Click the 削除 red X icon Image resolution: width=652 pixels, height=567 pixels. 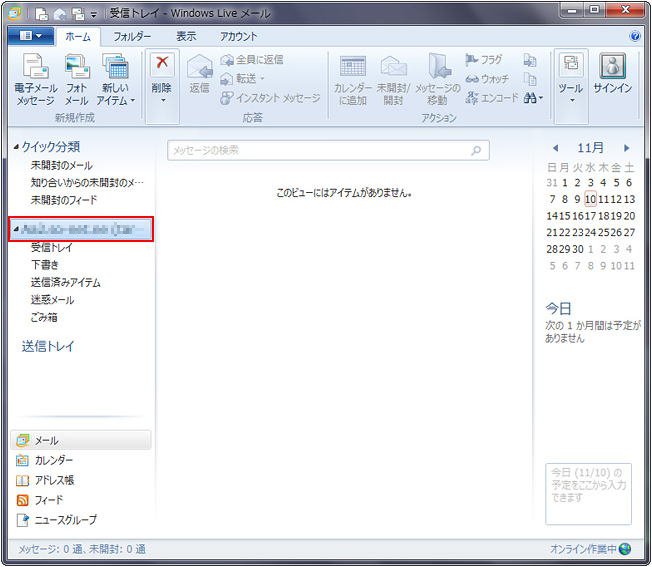pyautogui.click(x=162, y=64)
